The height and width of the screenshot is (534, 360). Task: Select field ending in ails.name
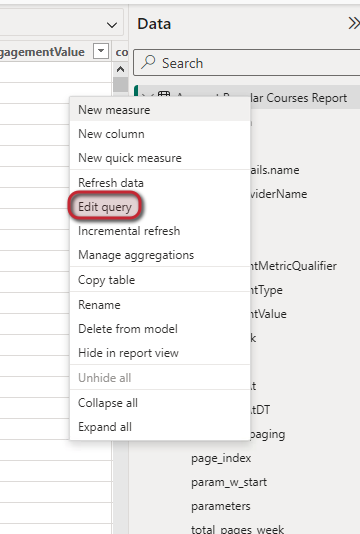(x=275, y=170)
